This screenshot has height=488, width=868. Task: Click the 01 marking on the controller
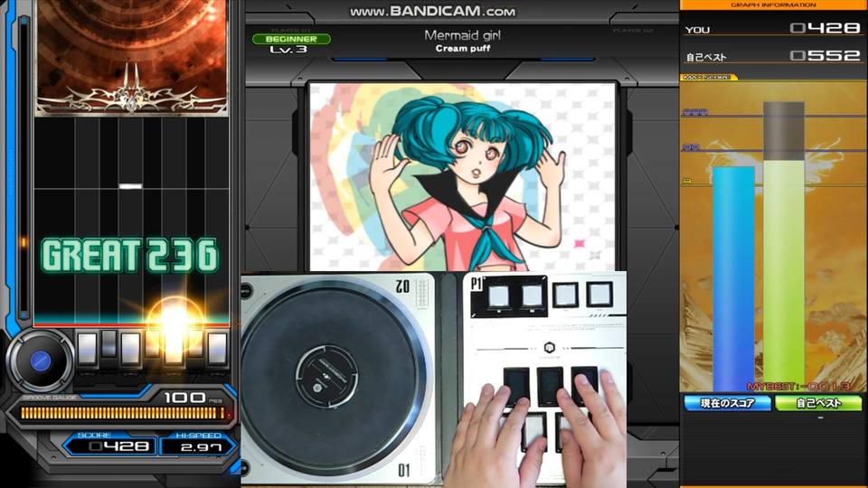click(404, 470)
